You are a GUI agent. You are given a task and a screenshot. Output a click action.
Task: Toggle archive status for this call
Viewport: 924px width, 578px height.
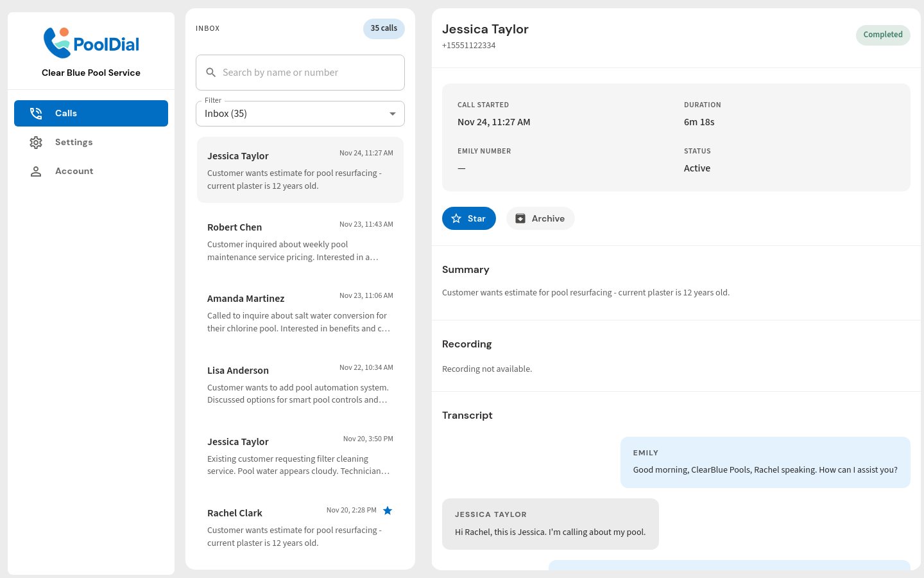click(x=540, y=218)
